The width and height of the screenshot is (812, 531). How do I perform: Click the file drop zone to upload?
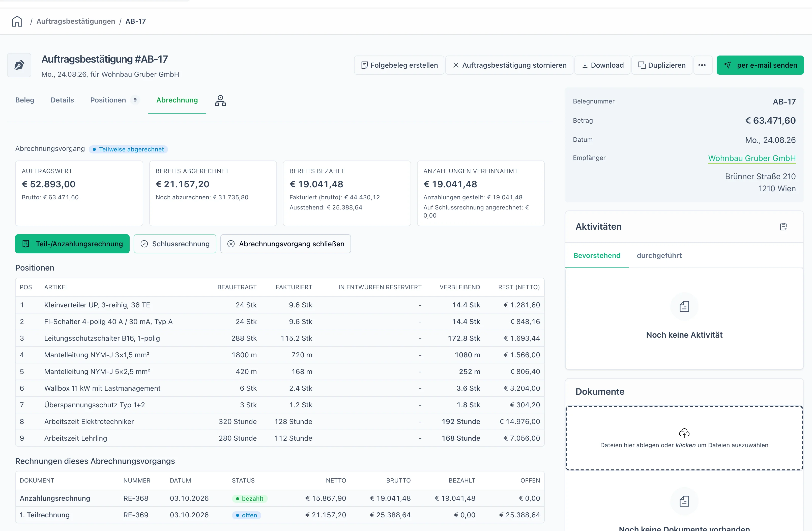684,438
